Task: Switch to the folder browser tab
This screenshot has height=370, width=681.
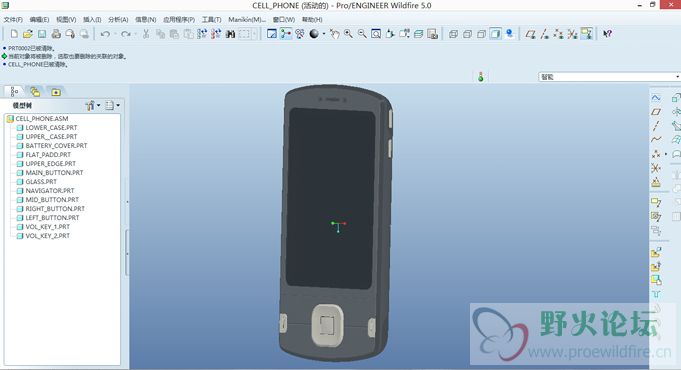Action: tap(35, 92)
